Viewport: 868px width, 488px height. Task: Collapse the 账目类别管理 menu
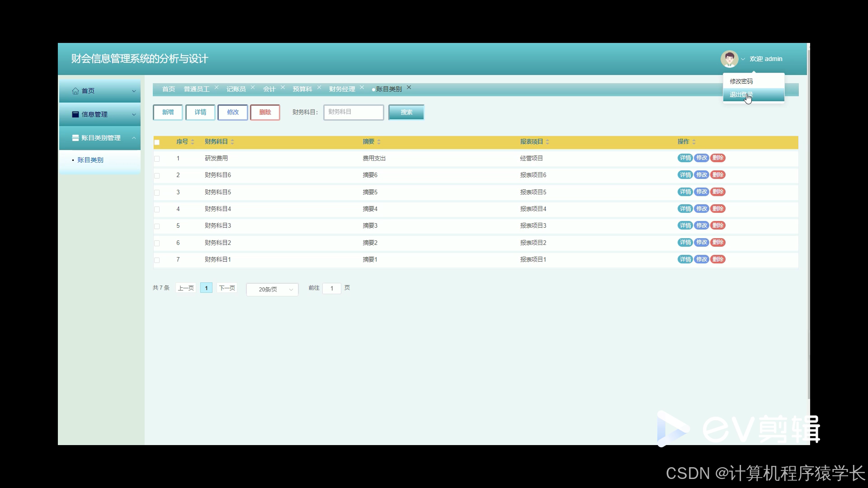[134, 138]
